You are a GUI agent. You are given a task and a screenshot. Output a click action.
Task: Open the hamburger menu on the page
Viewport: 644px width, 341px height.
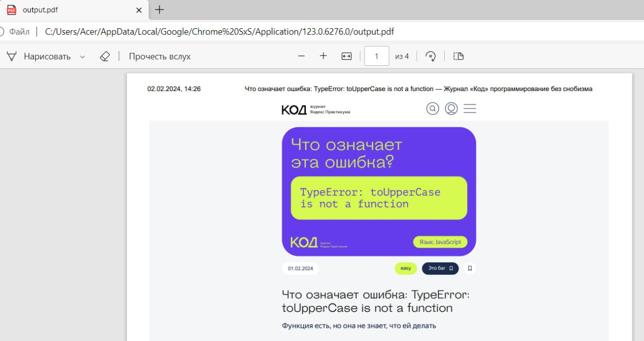coord(470,109)
